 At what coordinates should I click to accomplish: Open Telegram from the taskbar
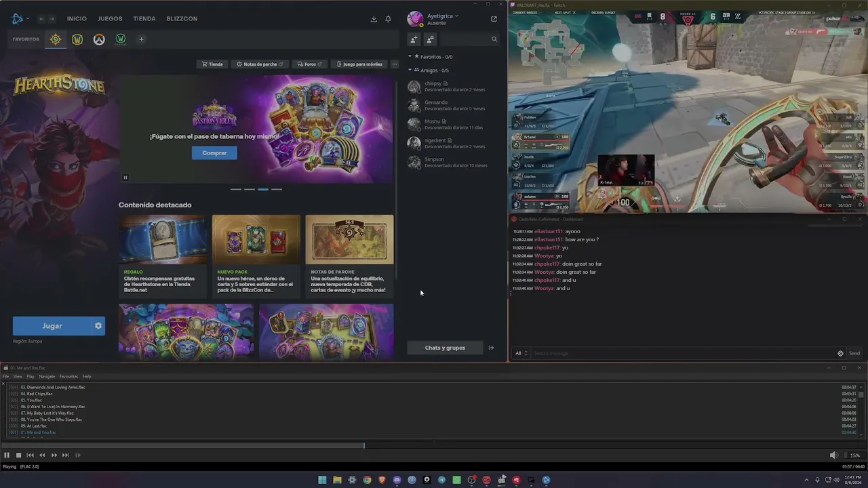[441, 480]
